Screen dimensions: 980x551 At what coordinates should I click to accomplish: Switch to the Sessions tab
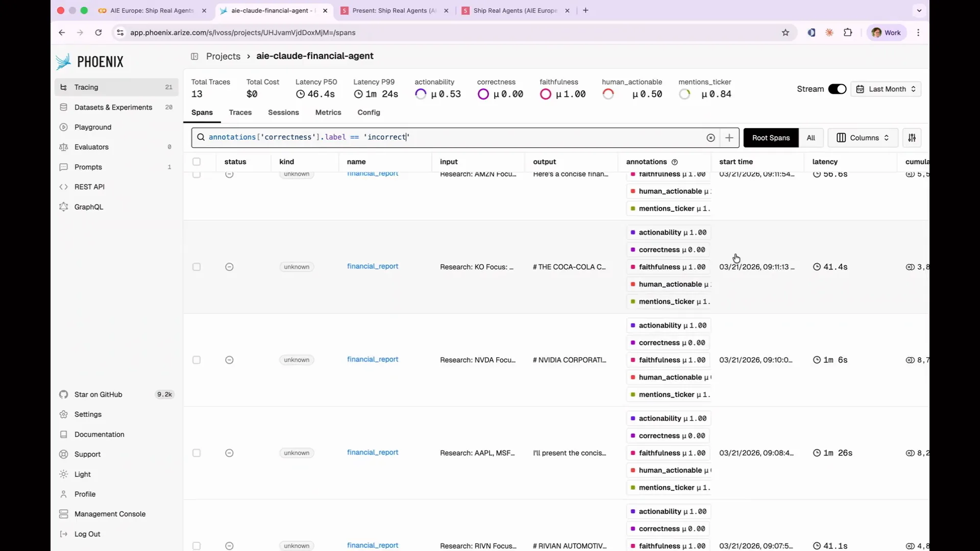point(283,112)
